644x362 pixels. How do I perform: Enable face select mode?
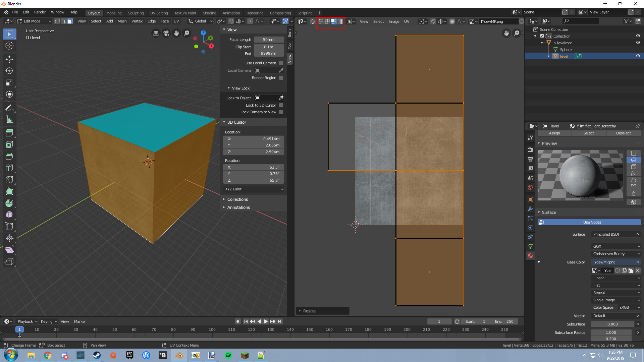(70, 21)
